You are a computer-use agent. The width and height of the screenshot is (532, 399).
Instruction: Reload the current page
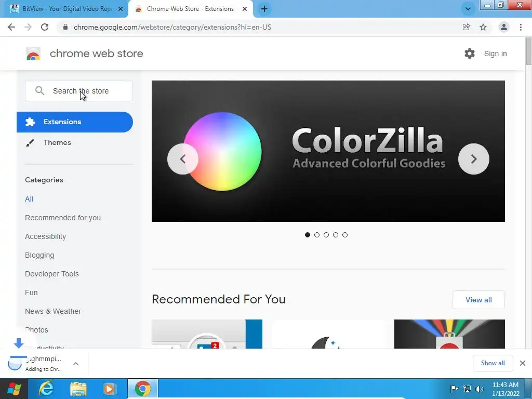[45, 27]
